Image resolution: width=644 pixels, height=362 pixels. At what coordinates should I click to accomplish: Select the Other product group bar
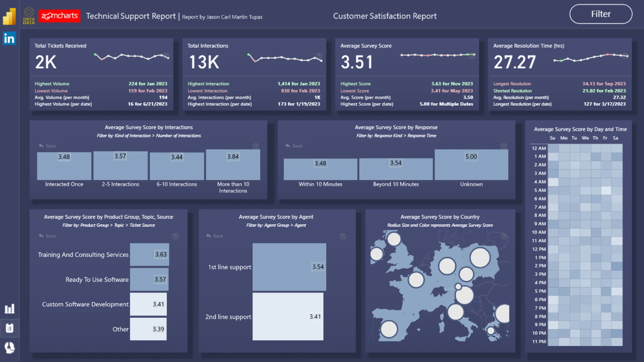tap(148, 329)
